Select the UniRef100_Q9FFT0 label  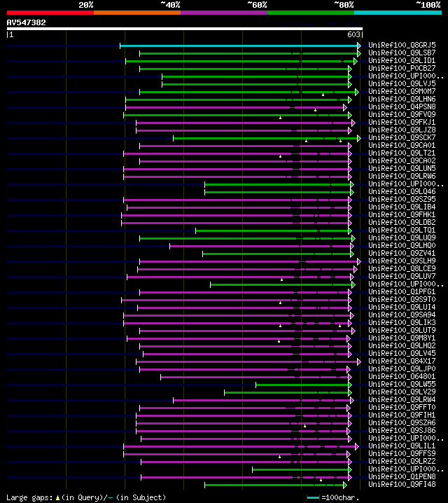(402, 407)
